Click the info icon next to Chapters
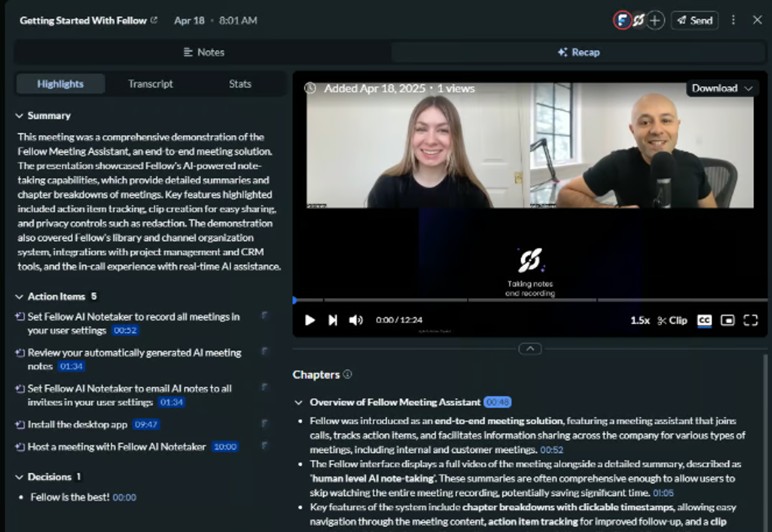 tap(347, 374)
